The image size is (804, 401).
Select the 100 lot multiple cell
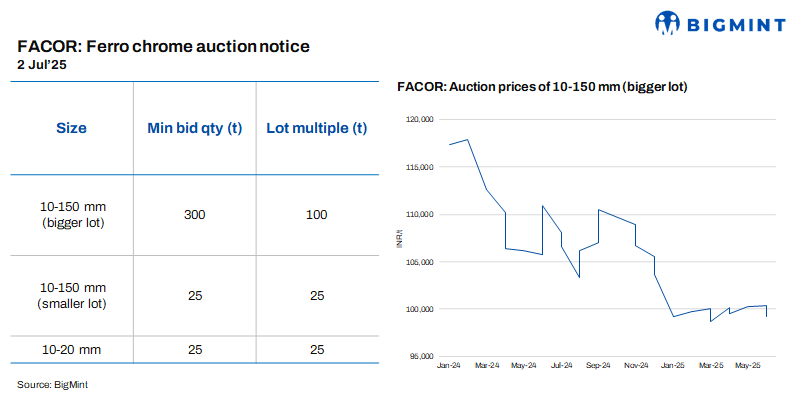317,214
